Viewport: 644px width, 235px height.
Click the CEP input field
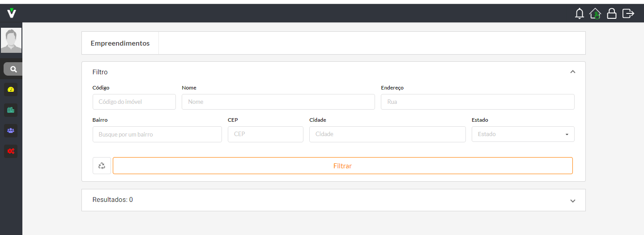(265, 134)
